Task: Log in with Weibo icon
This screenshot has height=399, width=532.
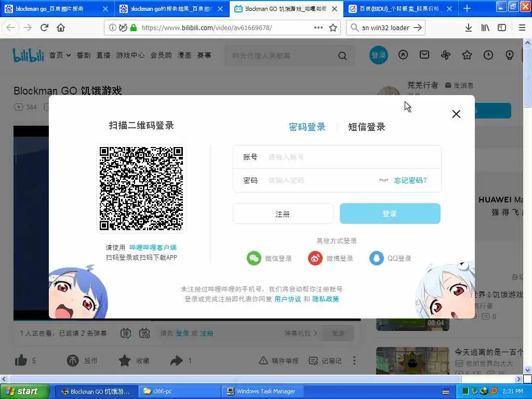Action: pyautogui.click(x=315, y=258)
